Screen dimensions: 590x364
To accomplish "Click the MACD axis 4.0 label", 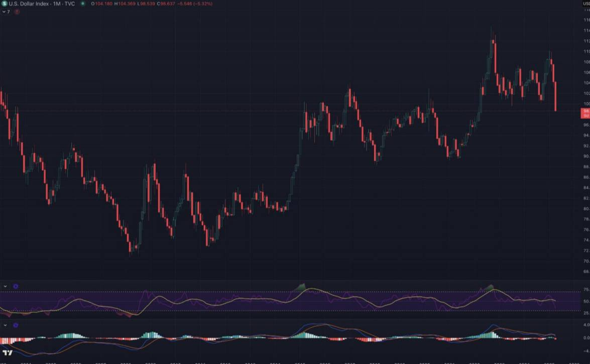I will 586,324.
